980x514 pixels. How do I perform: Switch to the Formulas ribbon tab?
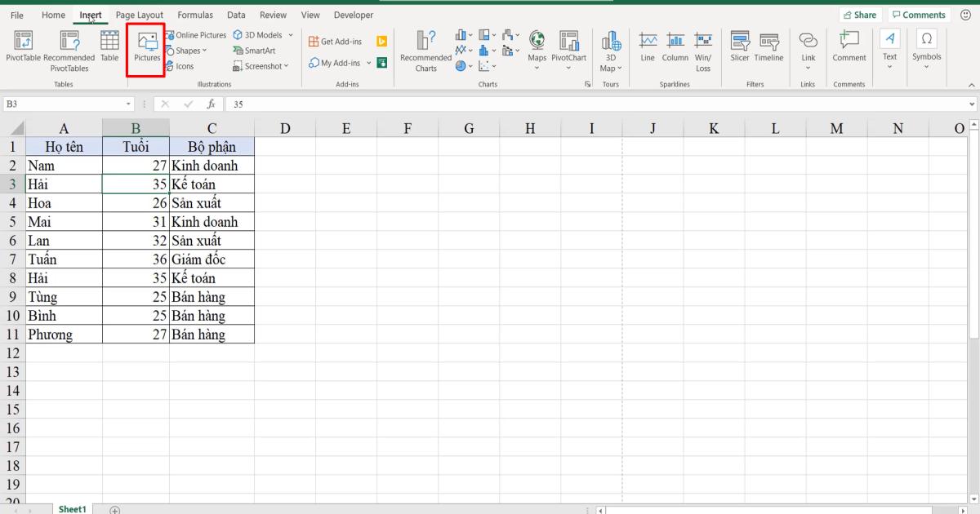tap(195, 14)
